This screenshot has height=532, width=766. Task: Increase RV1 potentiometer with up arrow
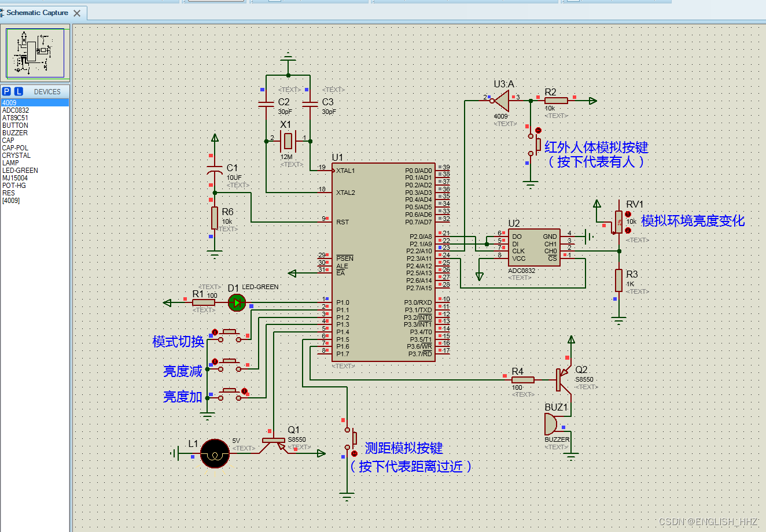(628, 215)
